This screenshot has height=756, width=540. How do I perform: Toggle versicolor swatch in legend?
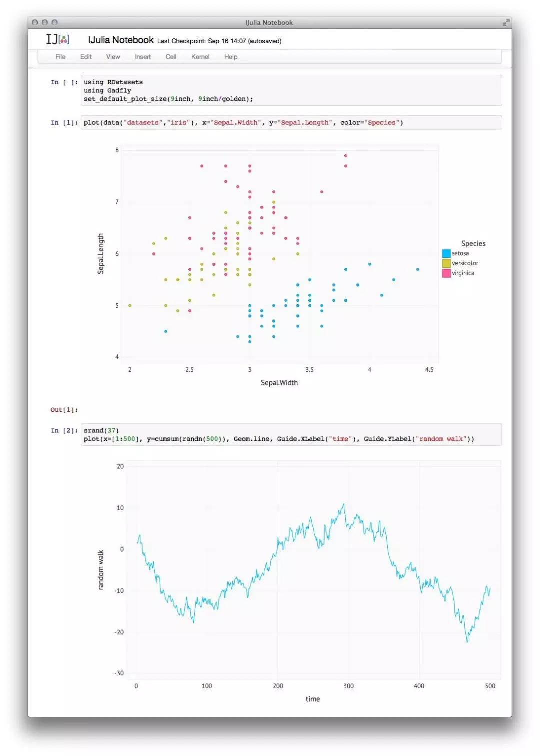(x=446, y=263)
